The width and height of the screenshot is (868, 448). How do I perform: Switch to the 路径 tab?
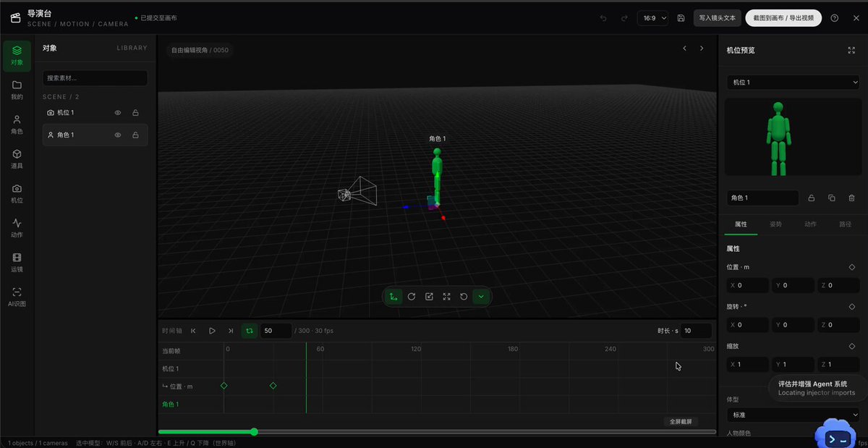pyautogui.click(x=845, y=224)
